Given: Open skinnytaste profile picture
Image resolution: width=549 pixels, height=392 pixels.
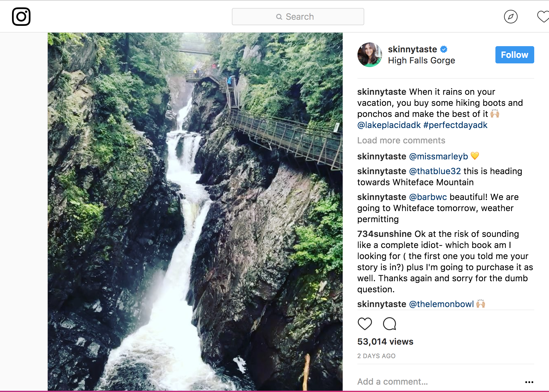Looking at the screenshot, I should tap(369, 55).
